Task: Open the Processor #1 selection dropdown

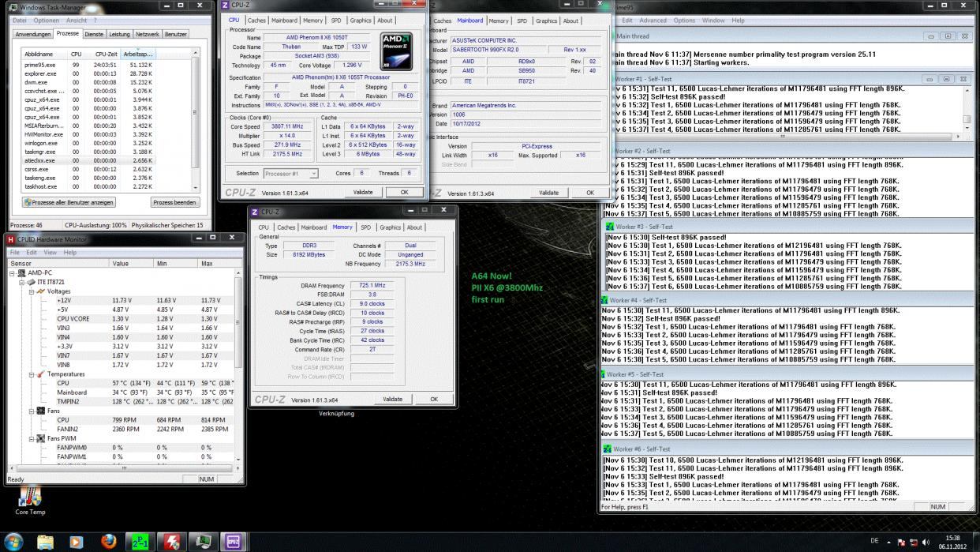Action: pos(290,174)
